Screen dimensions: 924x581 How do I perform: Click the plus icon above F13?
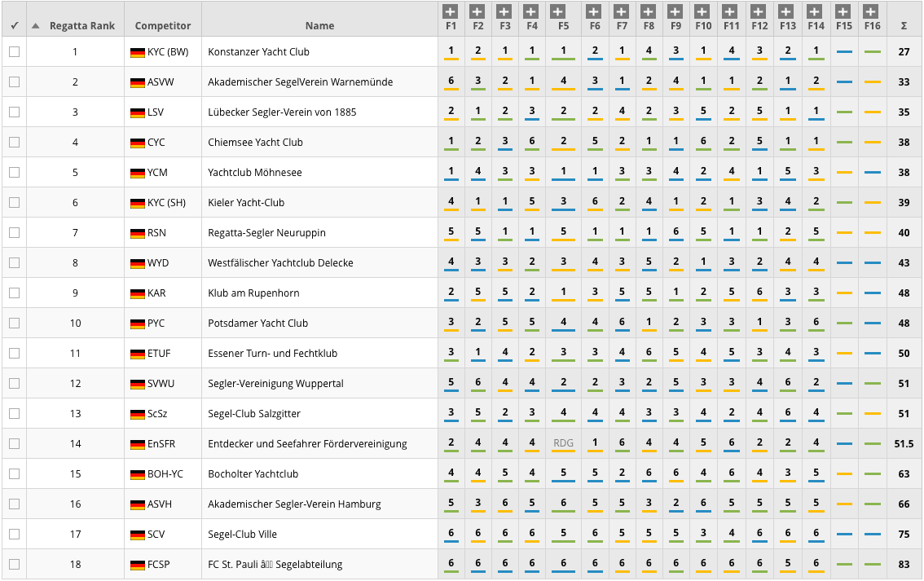click(786, 11)
